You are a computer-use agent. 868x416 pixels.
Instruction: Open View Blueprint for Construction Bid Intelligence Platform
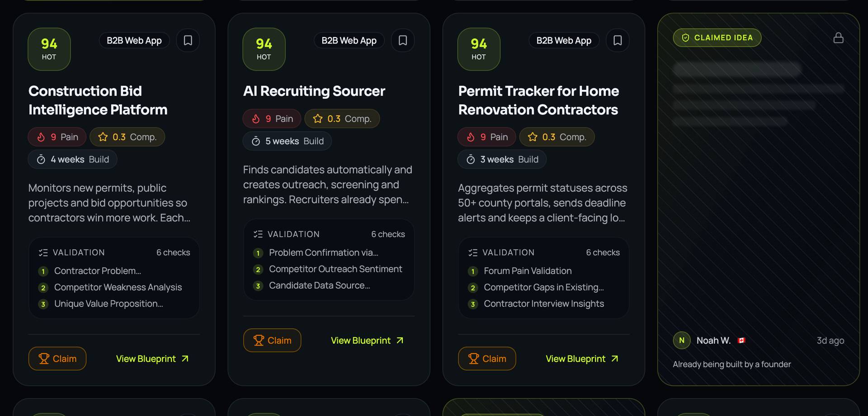click(152, 359)
